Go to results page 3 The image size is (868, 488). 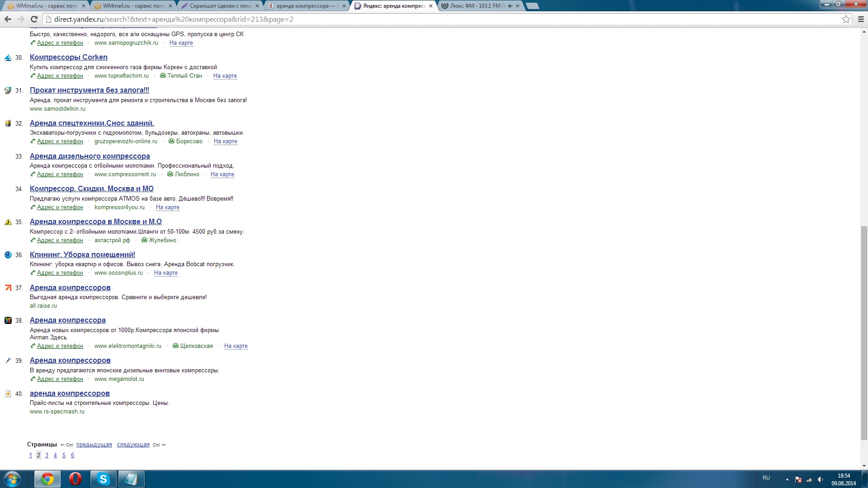click(x=47, y=455)
